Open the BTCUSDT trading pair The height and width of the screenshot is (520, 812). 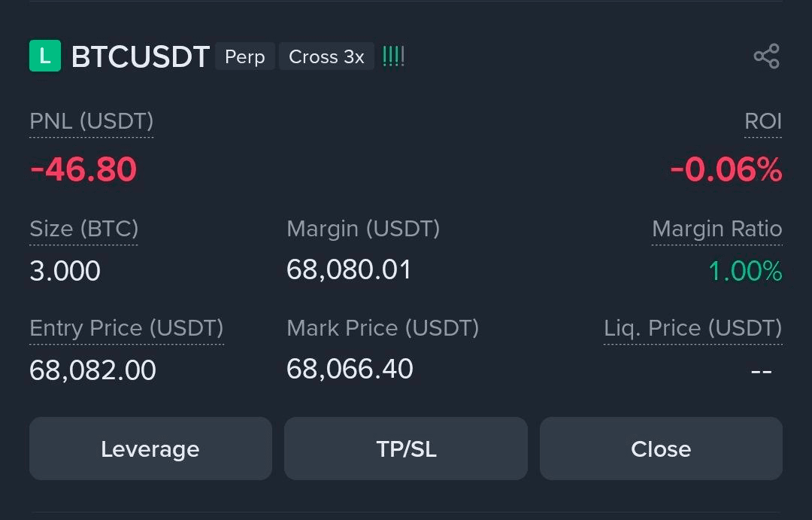point(140,57)
